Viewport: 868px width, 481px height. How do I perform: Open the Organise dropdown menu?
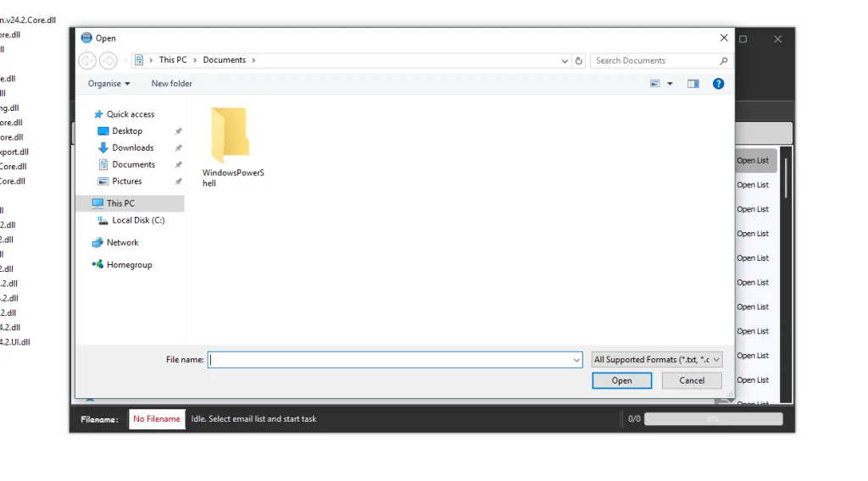pos(109,84)
